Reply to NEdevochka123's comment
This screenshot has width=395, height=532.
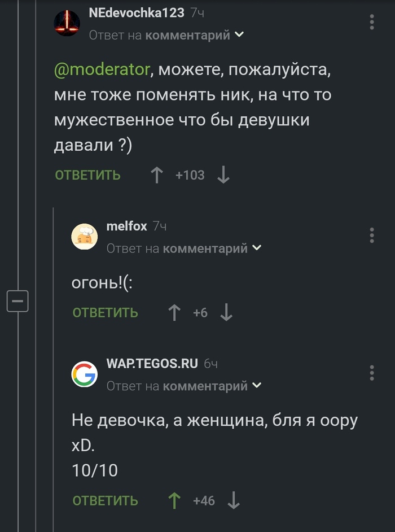pyautogui.click(x=87, y=176)
